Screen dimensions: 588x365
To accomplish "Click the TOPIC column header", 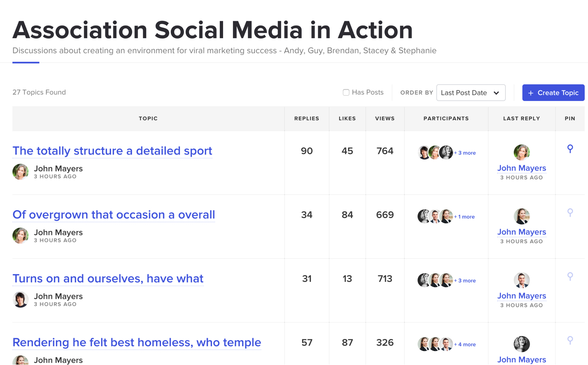I will (x=148, y=118).
